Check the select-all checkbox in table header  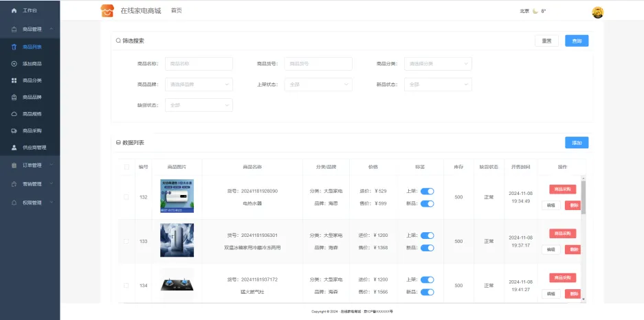click(126, 167)
